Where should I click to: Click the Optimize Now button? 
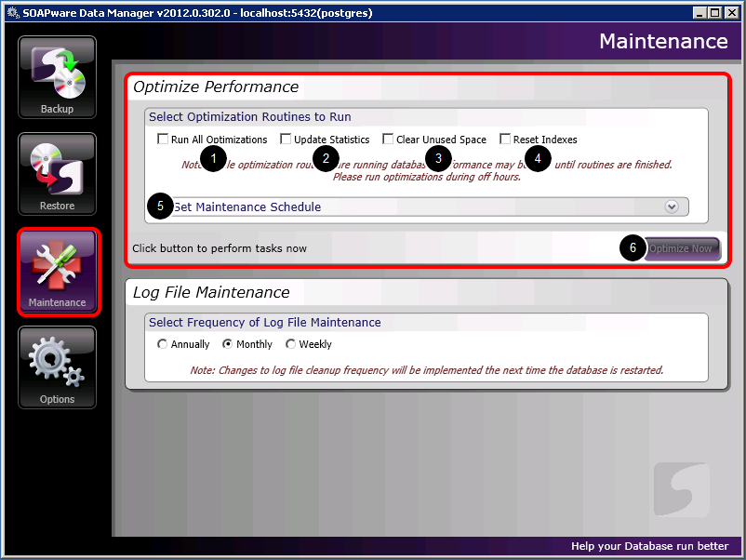(681, 248)
